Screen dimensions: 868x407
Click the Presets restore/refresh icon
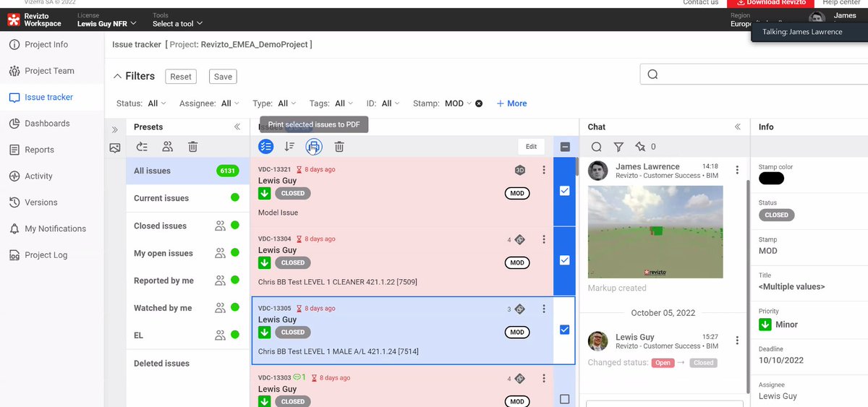142,147
